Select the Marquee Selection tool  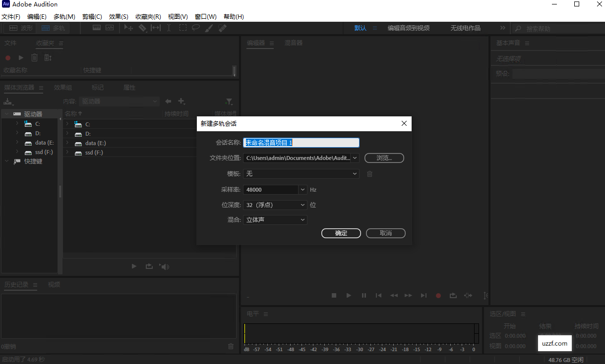(182, 28)
